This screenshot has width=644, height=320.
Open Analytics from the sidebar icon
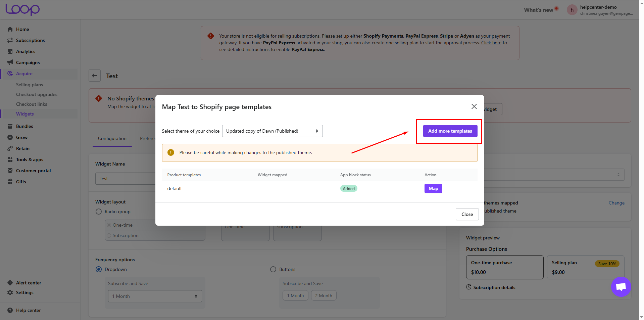[10, 51]
